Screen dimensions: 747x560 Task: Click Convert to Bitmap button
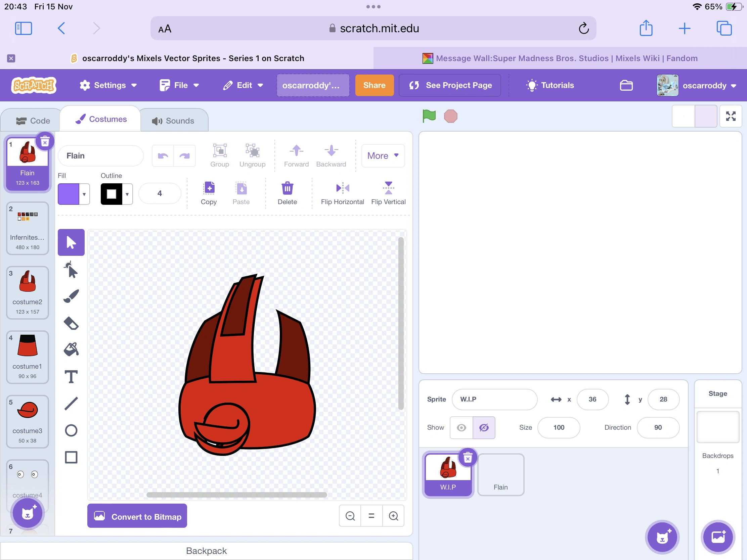pos(137,516)
